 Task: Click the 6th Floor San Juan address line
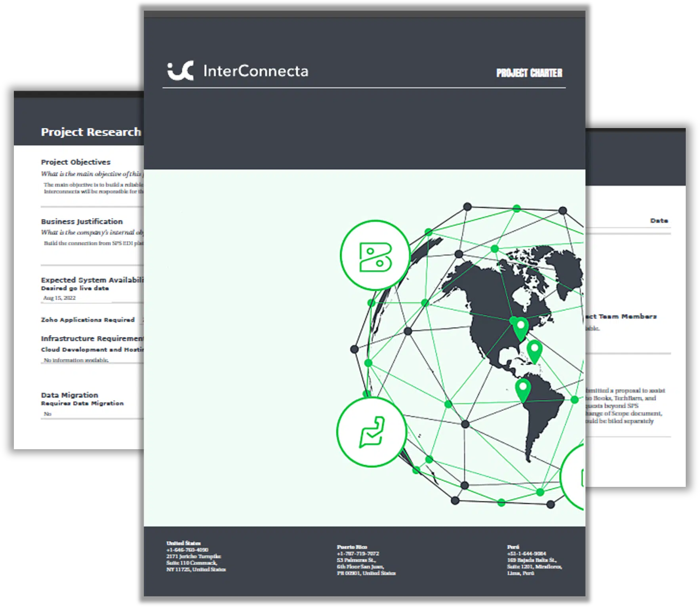360,567
